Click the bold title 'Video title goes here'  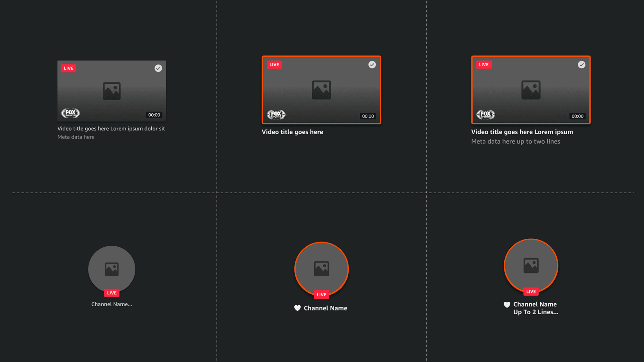pos(292,132)
